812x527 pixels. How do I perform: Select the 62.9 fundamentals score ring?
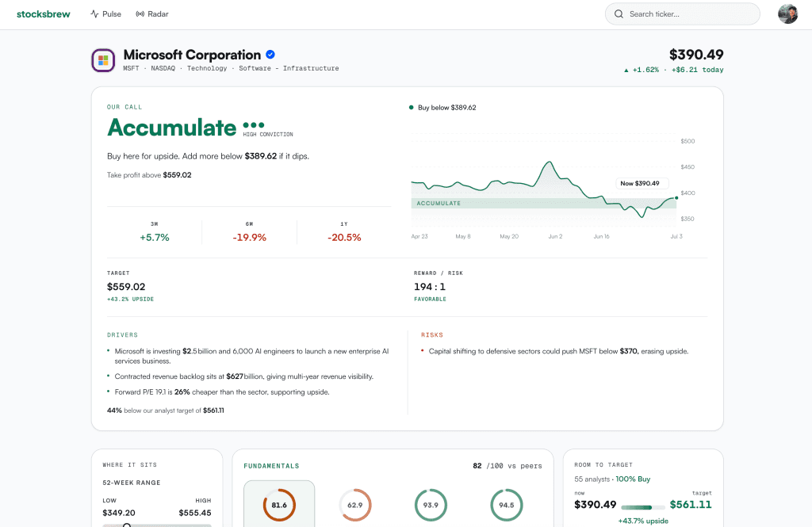(x=354, y=506)
